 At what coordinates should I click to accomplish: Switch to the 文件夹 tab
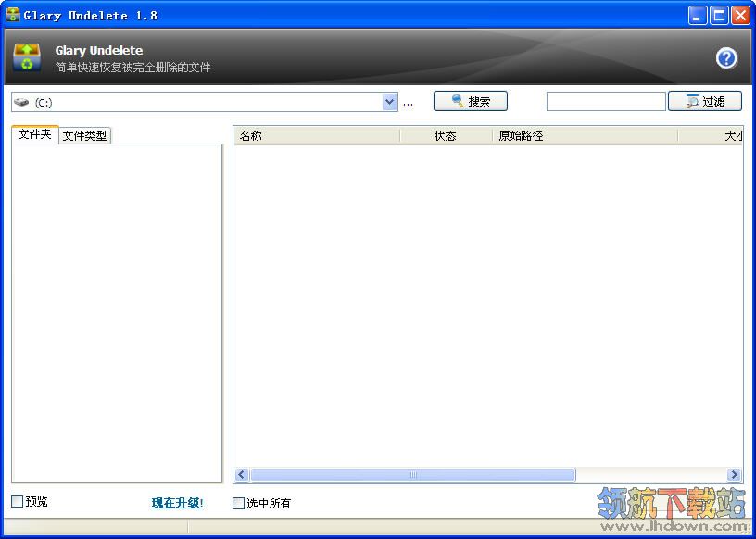34,134
